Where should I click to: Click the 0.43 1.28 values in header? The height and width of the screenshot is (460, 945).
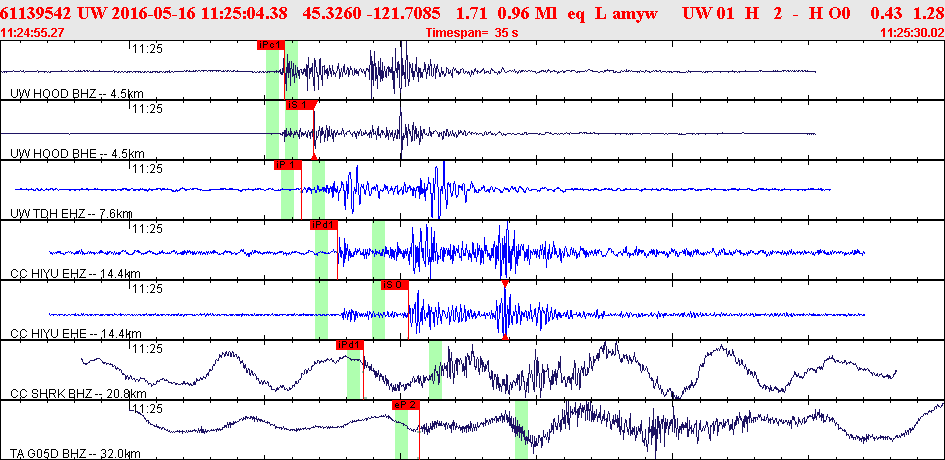coord(909,13)
